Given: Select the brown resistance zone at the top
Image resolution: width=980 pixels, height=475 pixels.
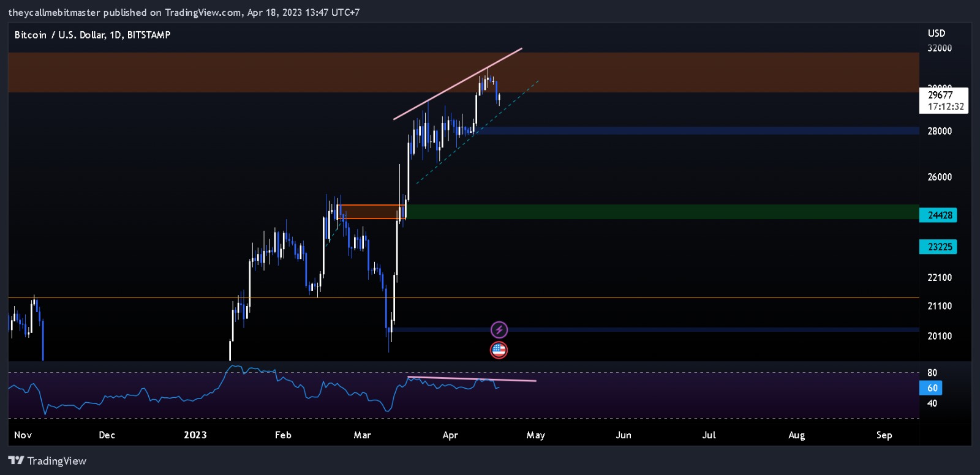Looking at the screenshot, I should (x=464, y=72).
